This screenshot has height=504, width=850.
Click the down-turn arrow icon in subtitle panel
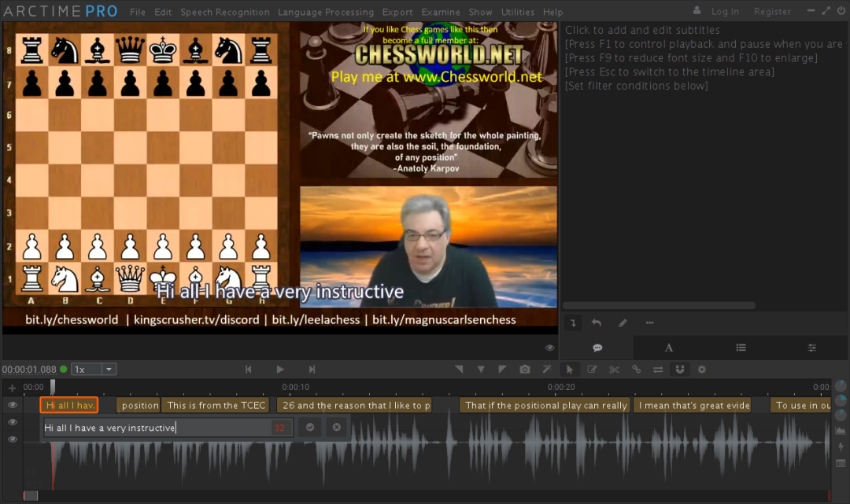point(573,323)
